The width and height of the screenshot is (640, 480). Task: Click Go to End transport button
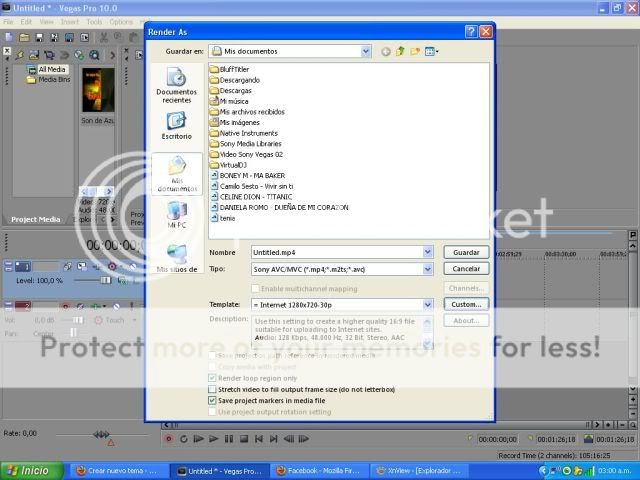273,439
